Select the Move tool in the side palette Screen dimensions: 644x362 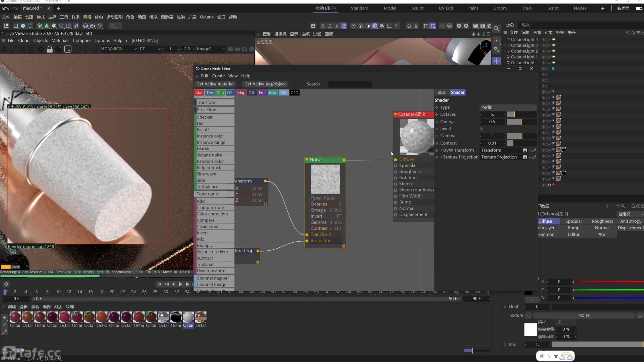coord(496,61)
